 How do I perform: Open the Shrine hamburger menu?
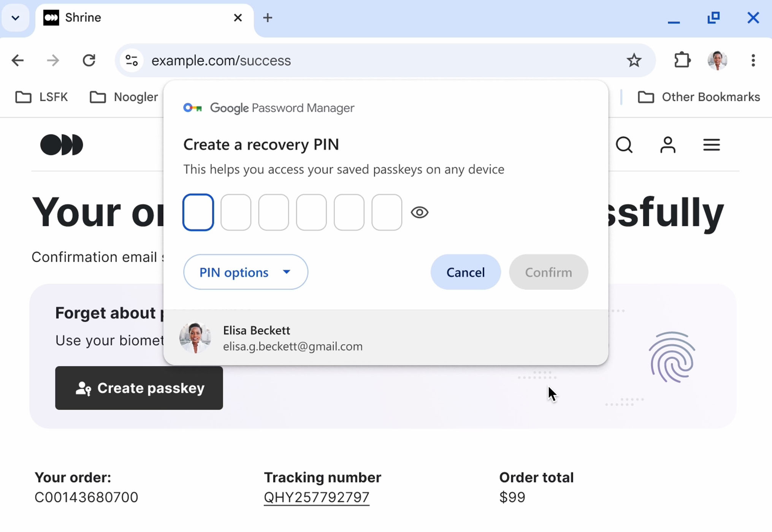(x=711, y=145)
